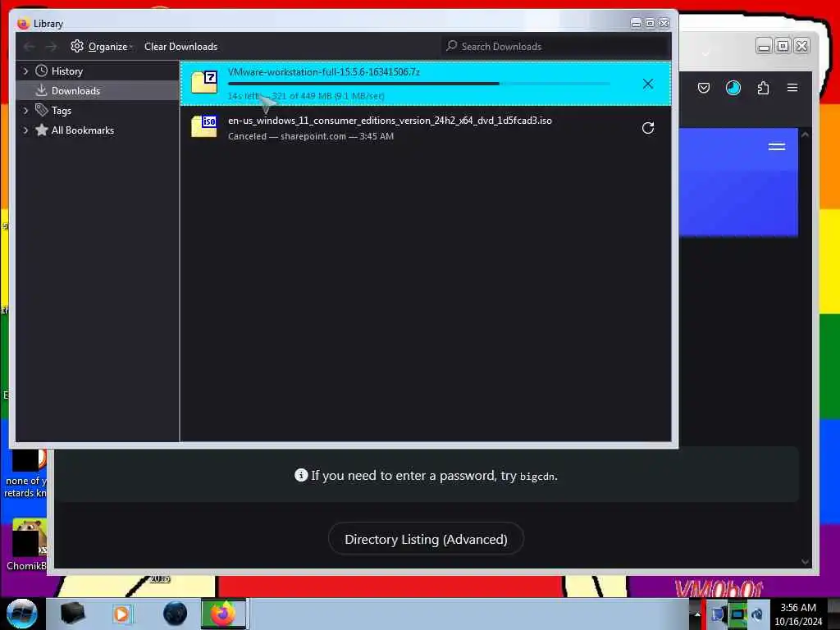Open Pocket icon in Firefox toolbar
This screenshot has width=840, height=630.
[703, 88]
